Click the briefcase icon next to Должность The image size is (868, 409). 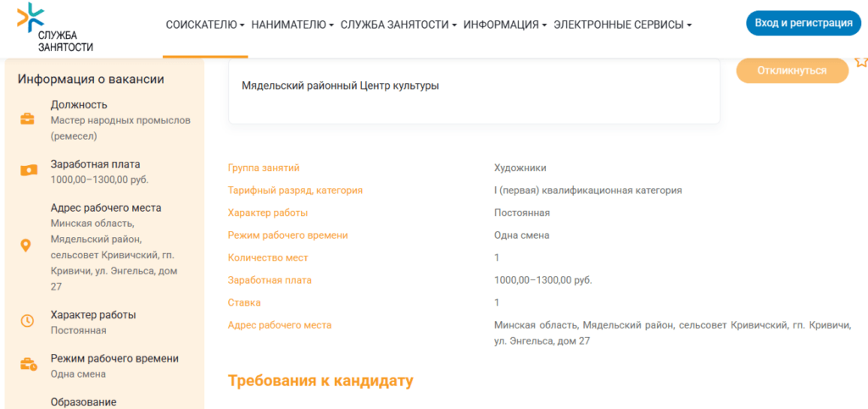[x=28, y=119]
